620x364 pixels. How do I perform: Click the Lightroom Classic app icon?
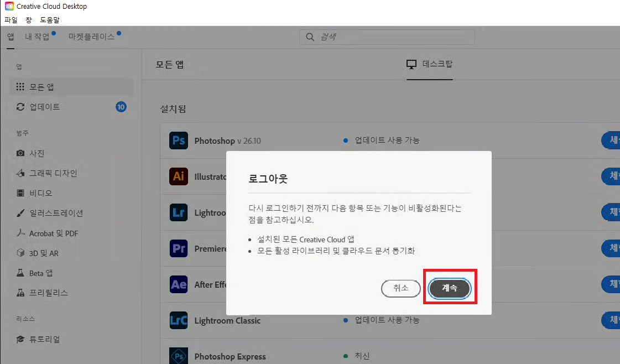point(178,320)
